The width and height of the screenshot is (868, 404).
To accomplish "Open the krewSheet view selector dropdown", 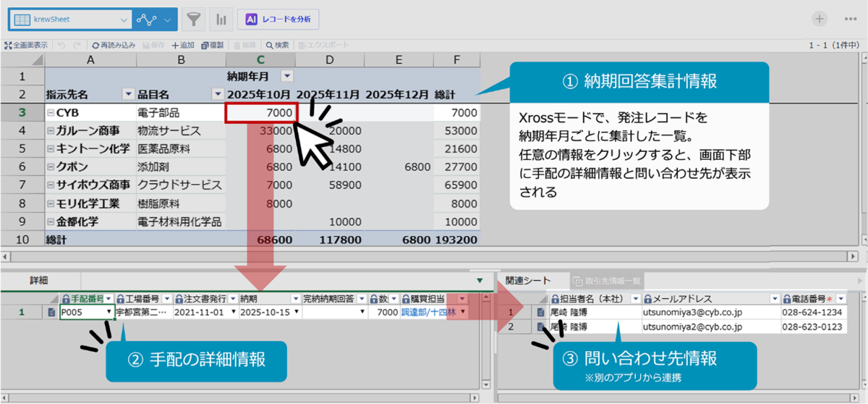I will pyautogui.click(x=70, y=19).
